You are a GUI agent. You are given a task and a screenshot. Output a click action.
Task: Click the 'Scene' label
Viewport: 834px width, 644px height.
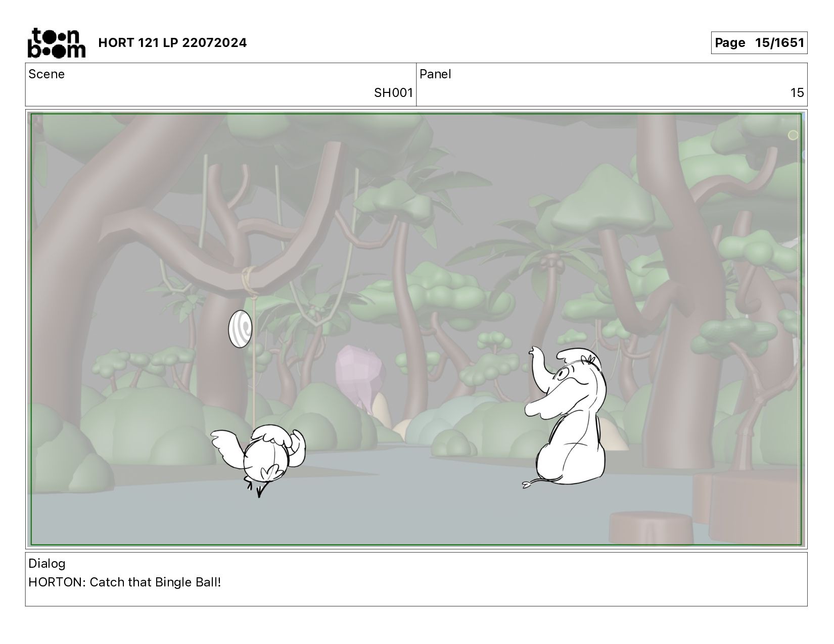pos(47,74)
